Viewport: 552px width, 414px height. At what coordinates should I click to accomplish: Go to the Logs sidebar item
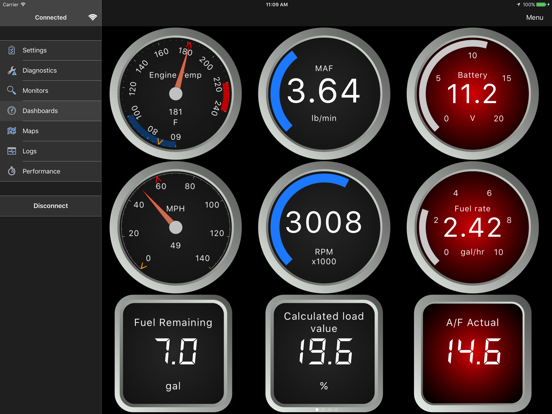[x=51, y=151]
